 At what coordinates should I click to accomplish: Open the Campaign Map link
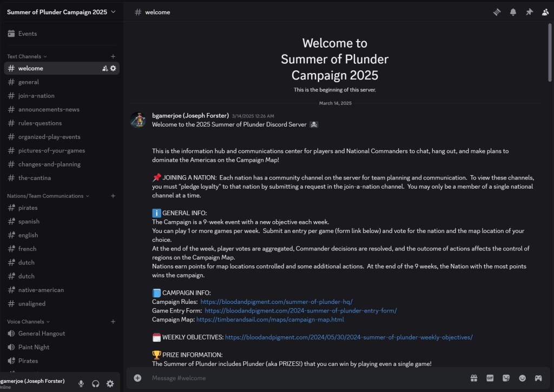coord(270,320)
